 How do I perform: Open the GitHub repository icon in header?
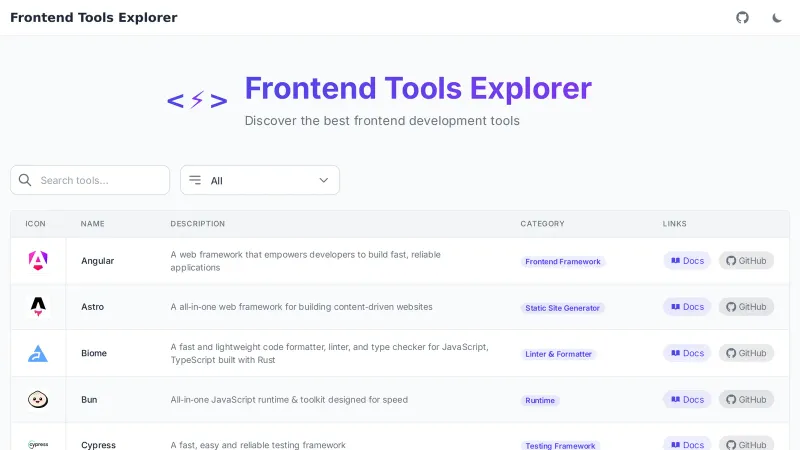pos(742,18)
